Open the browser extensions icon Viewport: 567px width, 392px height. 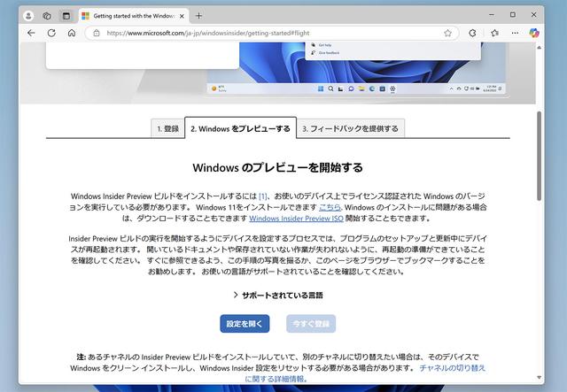tap(472, 33)
